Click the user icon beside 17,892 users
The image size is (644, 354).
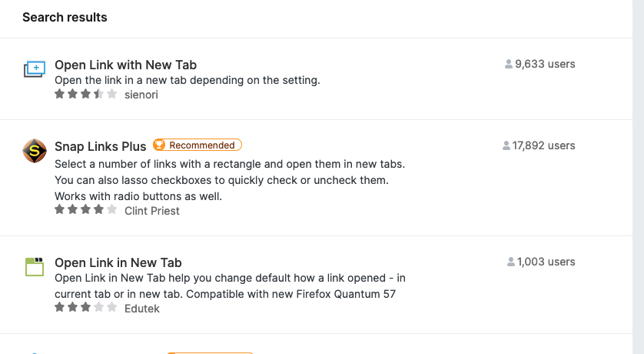pyautogui.click(x=506, y=146)
